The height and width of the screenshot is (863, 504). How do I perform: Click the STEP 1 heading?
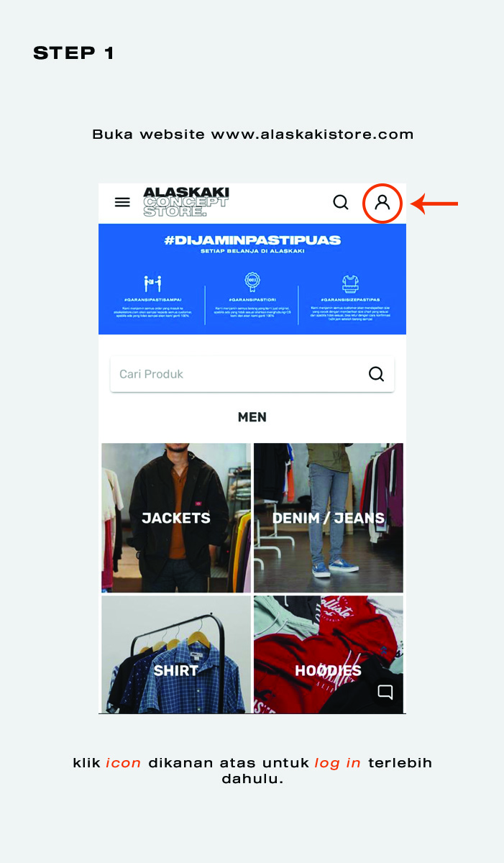coord(74,53)
